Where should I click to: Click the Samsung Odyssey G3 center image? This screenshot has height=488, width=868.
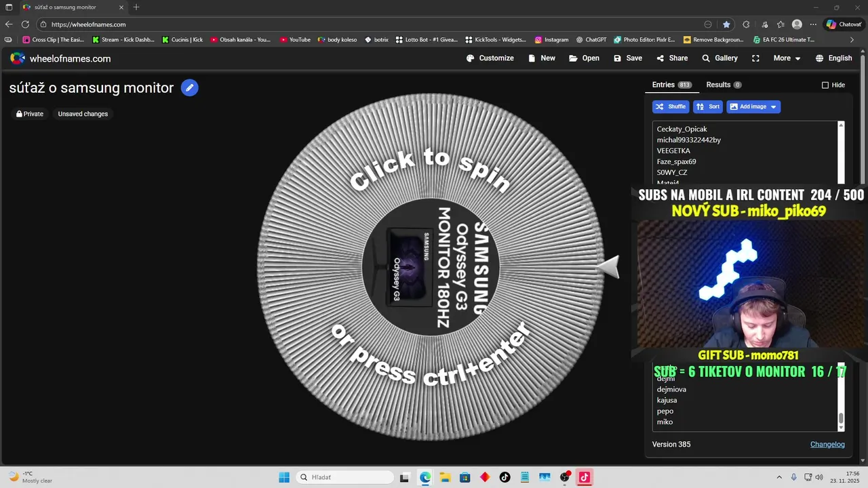point(431,267)
